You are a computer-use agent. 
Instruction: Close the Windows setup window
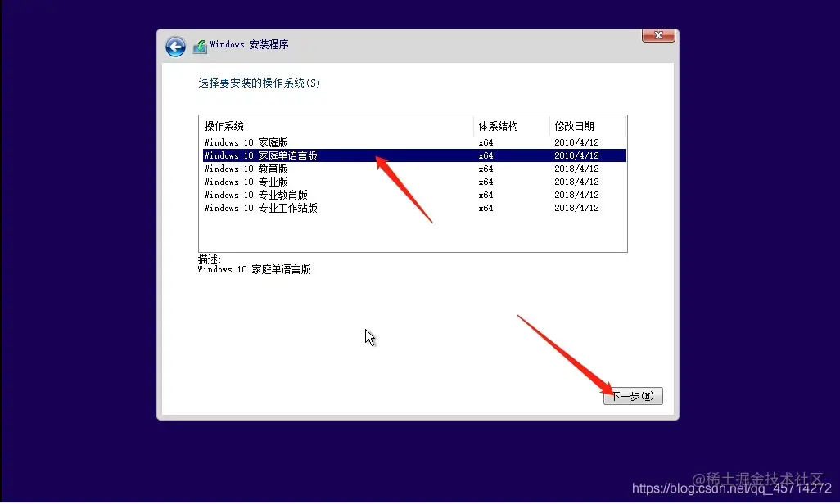[x=658, y=35]
